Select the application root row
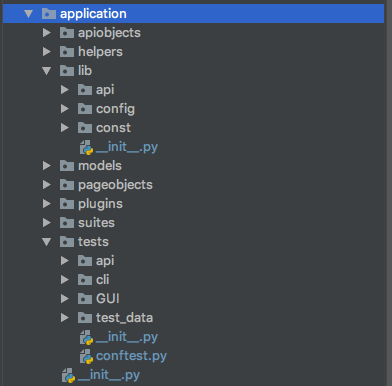Viewport: 392px width, 386px height. 193,14
